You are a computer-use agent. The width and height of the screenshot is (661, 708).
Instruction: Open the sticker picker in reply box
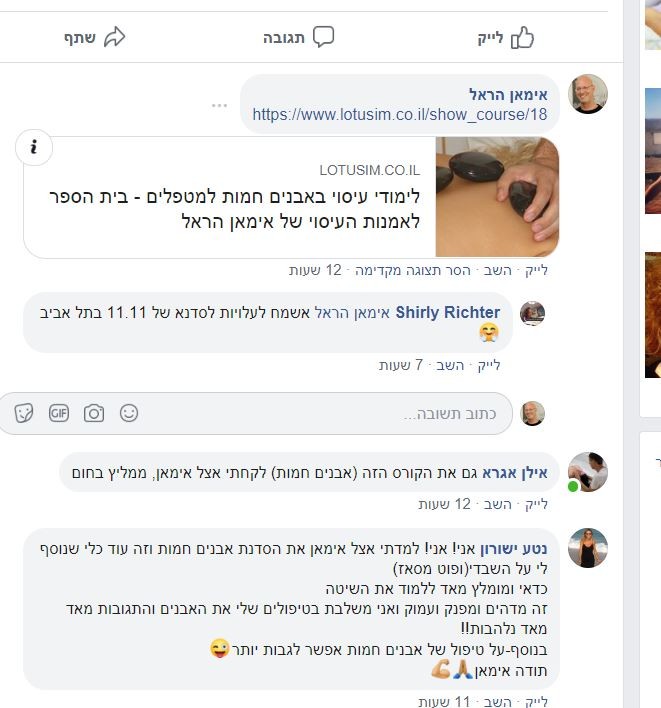tap(24, 413)
